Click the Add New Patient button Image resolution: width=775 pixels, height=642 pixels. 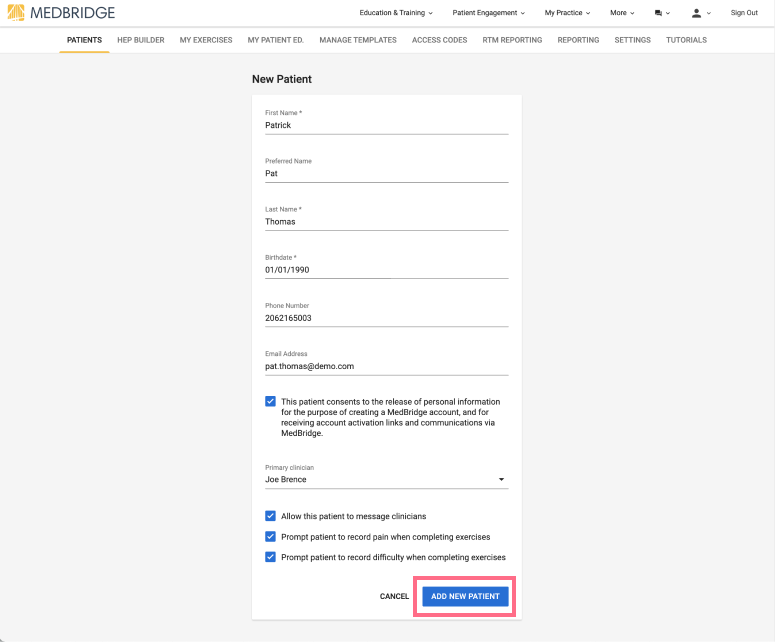tap(465, 596)
